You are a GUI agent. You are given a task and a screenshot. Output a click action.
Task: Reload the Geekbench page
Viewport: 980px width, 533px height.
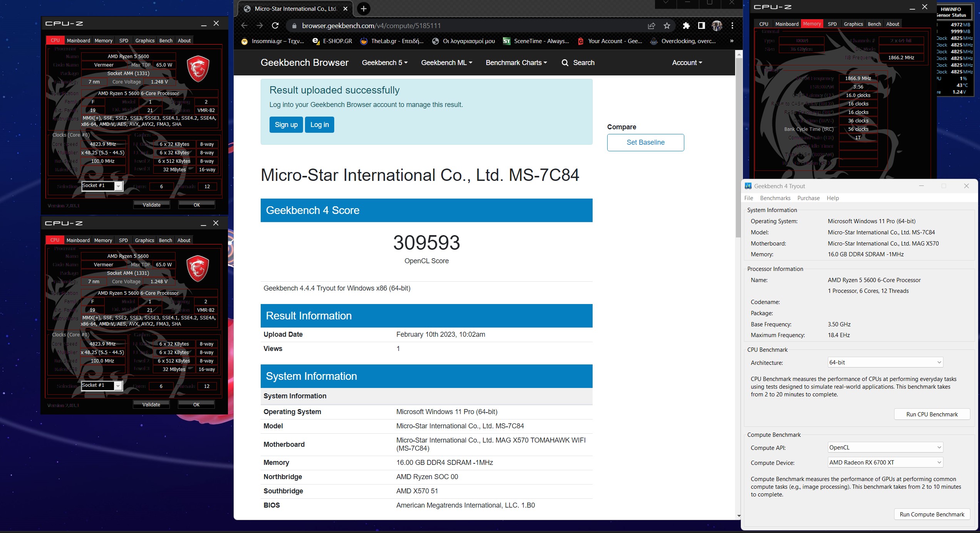pos(275,25)
